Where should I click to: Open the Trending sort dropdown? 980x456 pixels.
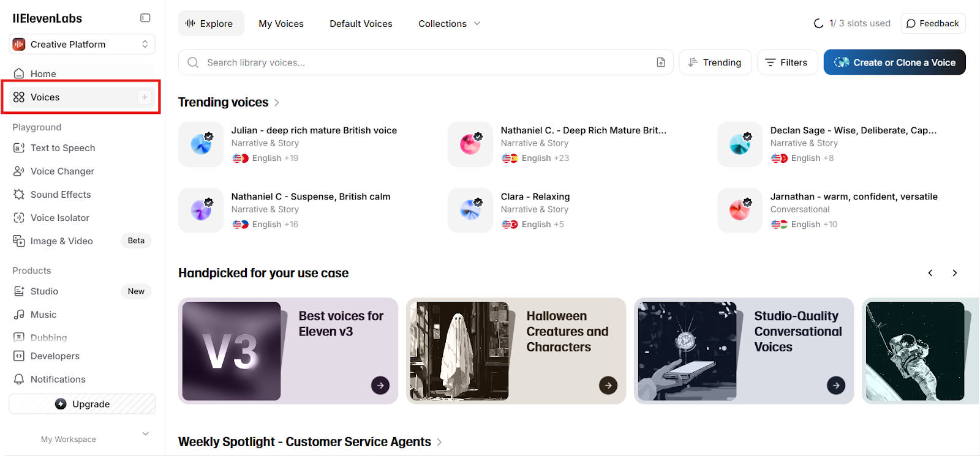tap(715, 62)
